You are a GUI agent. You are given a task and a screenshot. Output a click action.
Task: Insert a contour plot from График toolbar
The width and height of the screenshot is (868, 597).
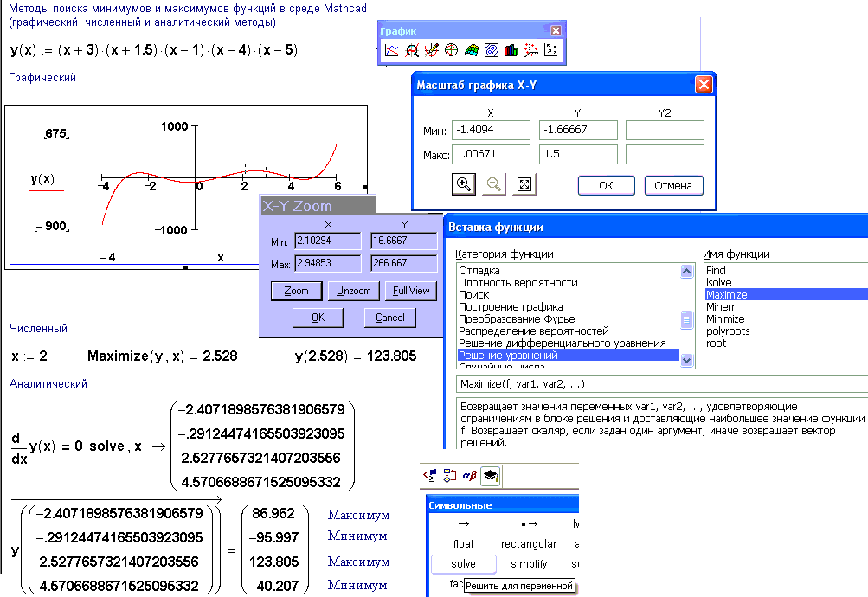491,50
